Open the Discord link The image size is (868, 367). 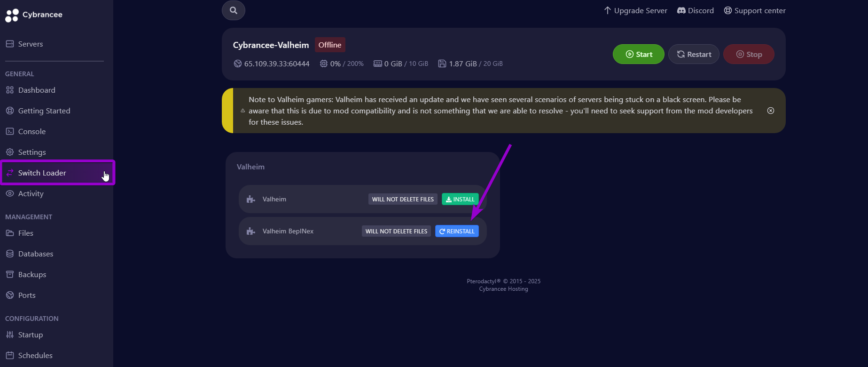click(696, 10)
